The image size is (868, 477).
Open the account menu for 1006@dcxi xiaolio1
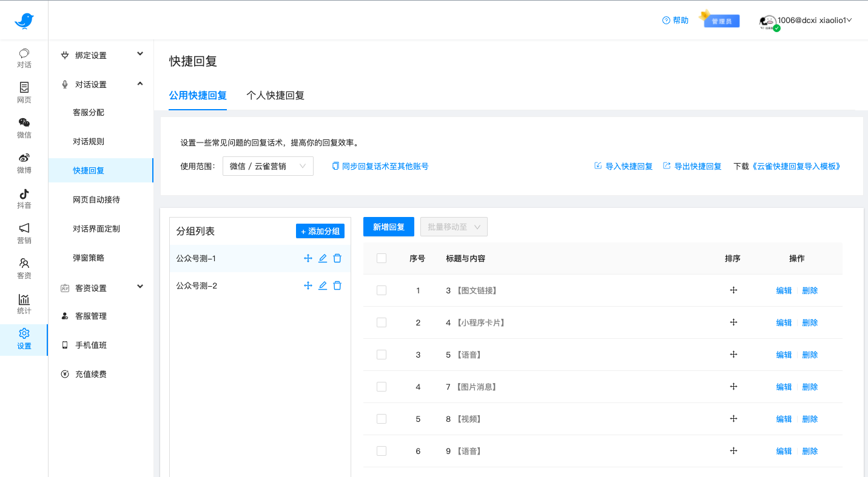(816, 20)
